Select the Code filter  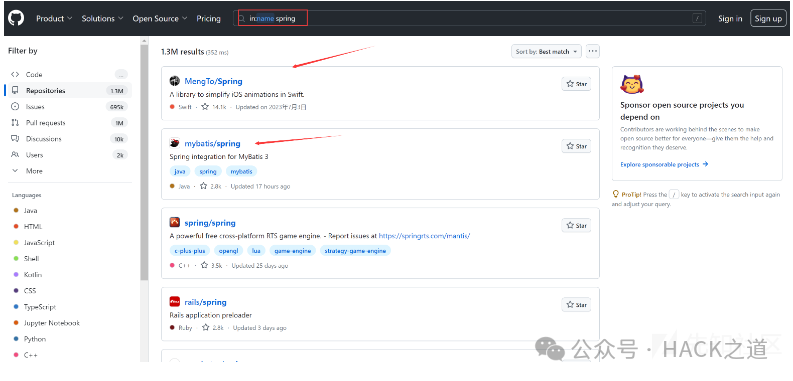pyautogui.click(x=69, y=74)
